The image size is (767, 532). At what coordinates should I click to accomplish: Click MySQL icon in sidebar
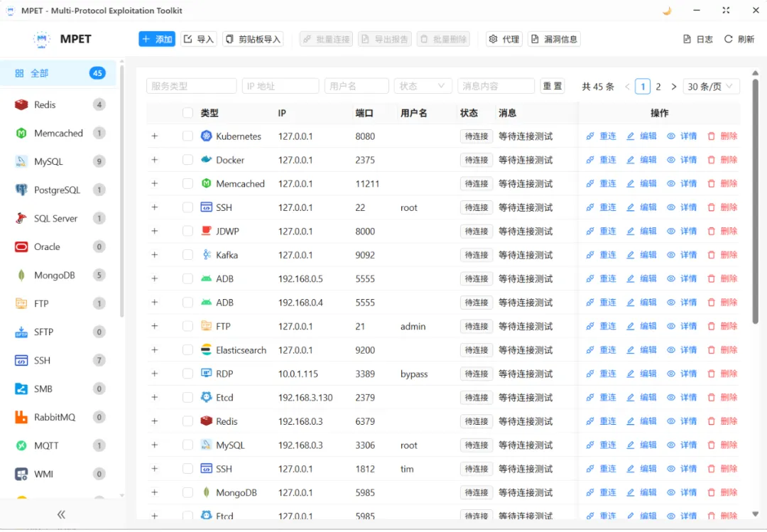pyautogui.click(x=21, y=161)
